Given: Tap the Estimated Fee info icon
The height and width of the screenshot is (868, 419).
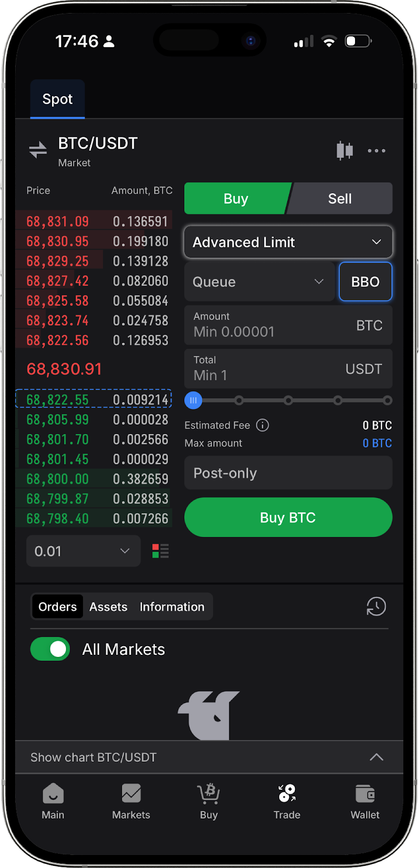Looking at the screenshot, I should 262,425.
